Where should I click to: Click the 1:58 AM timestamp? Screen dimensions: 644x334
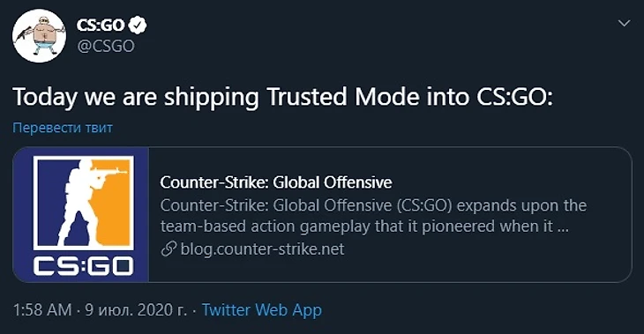tap(42, 310)
